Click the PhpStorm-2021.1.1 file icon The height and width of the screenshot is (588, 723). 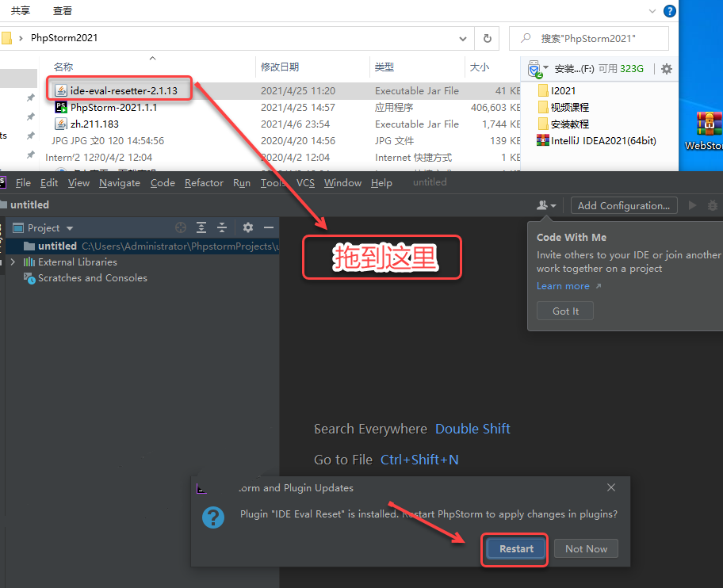coord(61,107)
